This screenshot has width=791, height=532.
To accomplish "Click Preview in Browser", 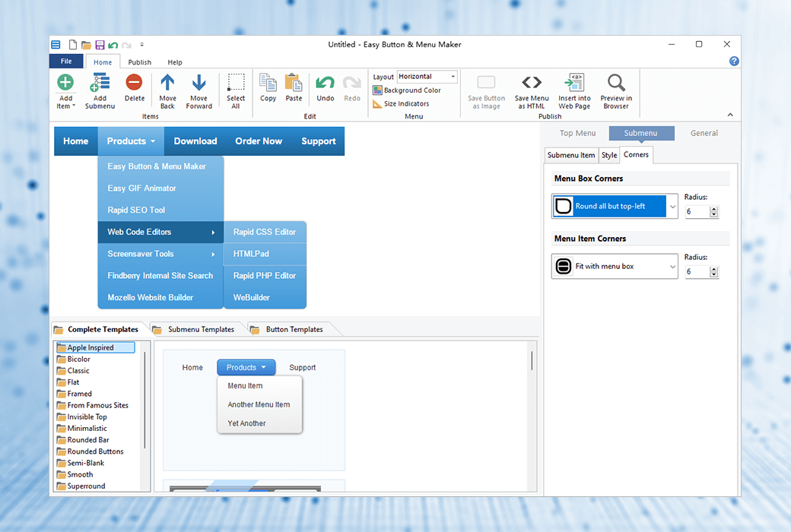I will 616,92.
